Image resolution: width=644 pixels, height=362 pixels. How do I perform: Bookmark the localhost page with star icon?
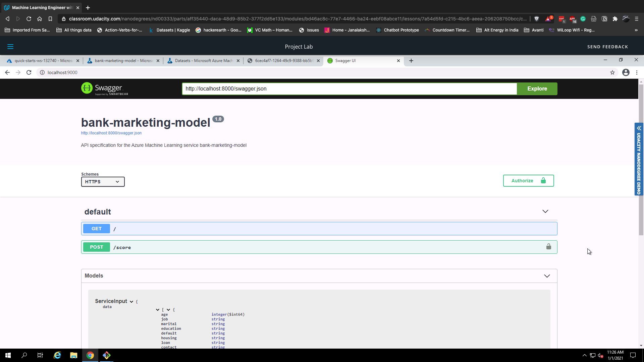(612, 72)
